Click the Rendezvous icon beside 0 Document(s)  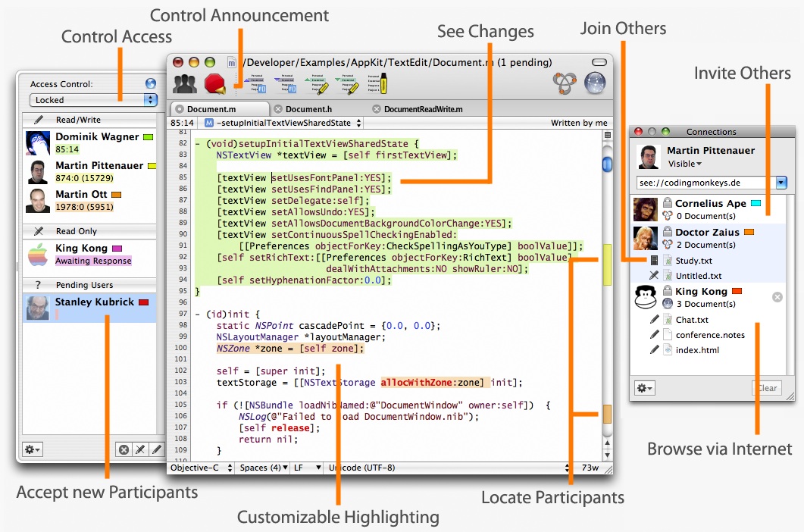click(x=667, y=216)
